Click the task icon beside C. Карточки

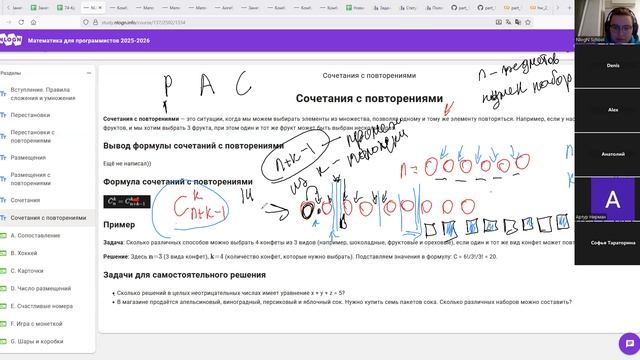pyautogui.click(x=3, y=271)
